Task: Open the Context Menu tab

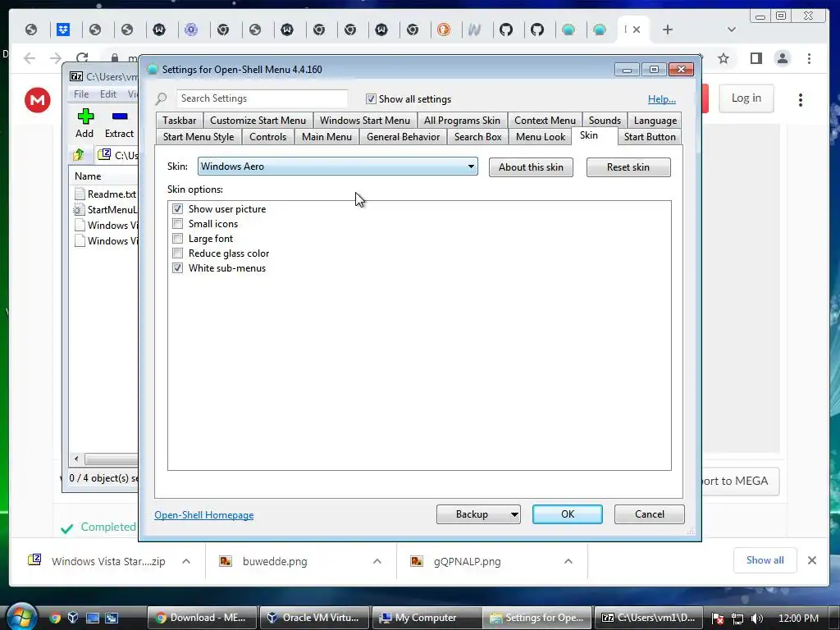Action: 545,121
